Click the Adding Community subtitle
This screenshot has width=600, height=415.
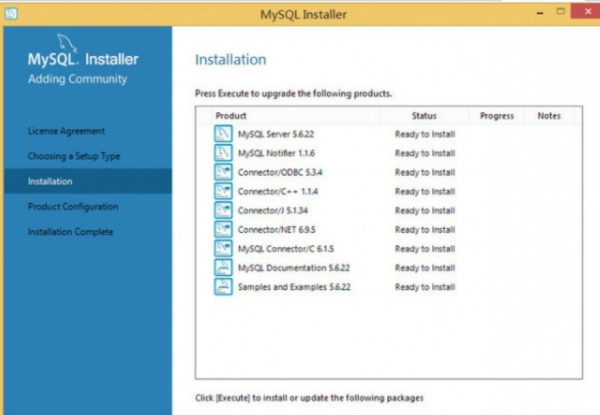point(78,79)
